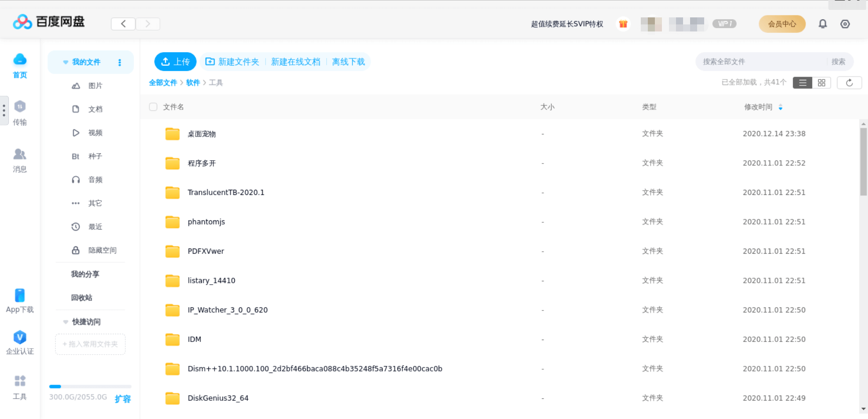Image resolution: width=868 pixels, height=419 pixels.
Task: Click the 搜索 search button
Action: point(838,62)
